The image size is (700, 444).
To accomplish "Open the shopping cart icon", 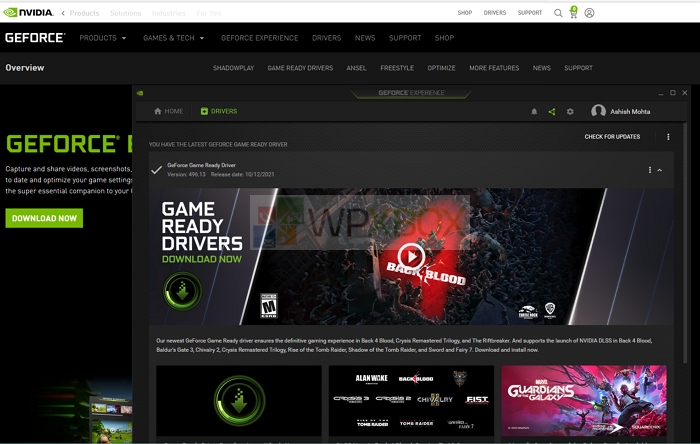I will pos(574,12).
